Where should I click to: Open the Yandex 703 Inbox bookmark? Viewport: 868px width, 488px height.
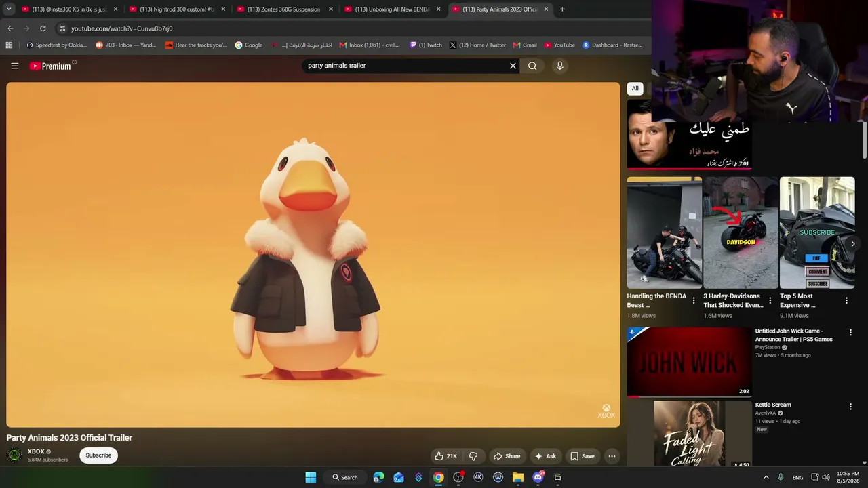tap(126, 45)
